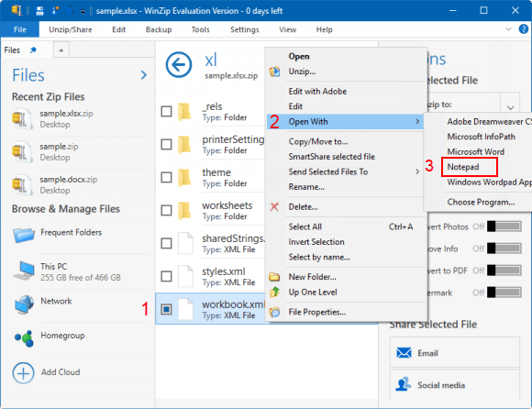The width and height of the screenshot is (532, 409).
Task: Open the _rels folder icon
Action: [184, 112]
